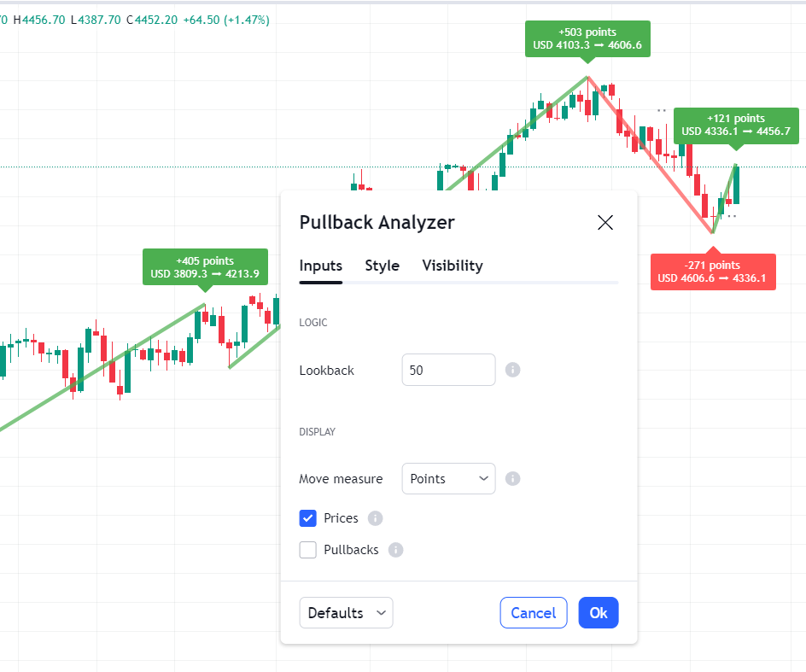Image resolution: width=806 pixels, height=672 pixels.
Task: Open the Move measure Points dropdown
Action: tap(448, 478)
